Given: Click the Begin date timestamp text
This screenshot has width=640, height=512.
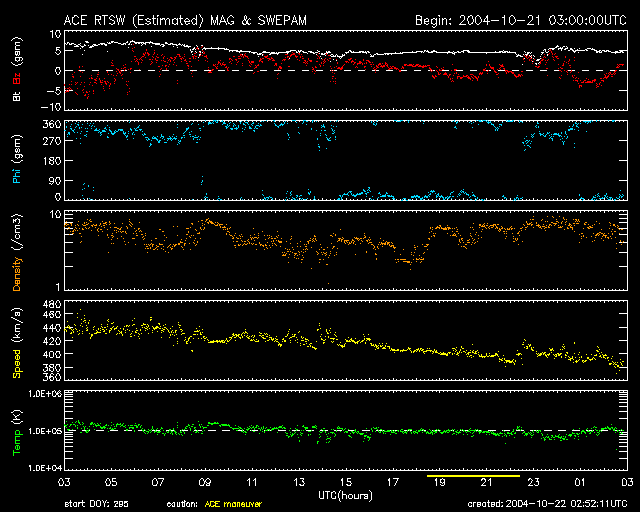Looking at the screenshot, I should pos(520,19).
